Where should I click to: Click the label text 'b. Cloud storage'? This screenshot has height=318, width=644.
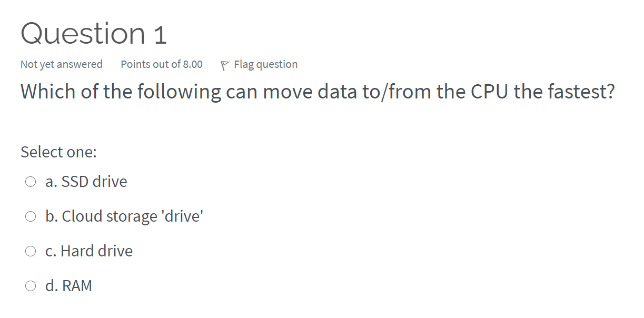click(124, 216)
